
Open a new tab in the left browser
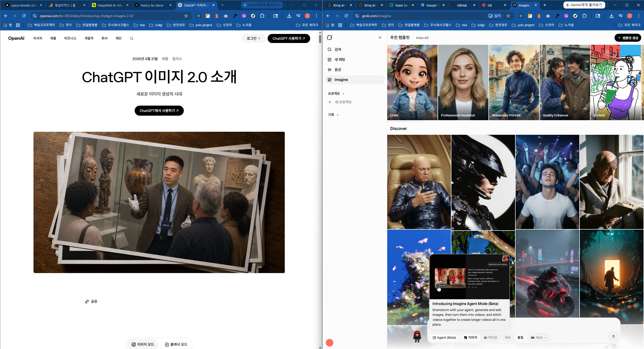[223, 5]
